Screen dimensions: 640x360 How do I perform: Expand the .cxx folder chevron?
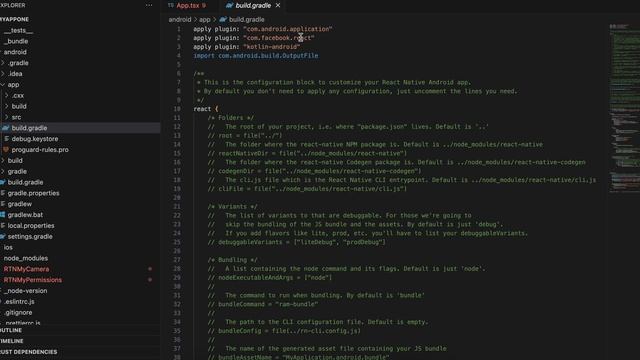(7, 95)
